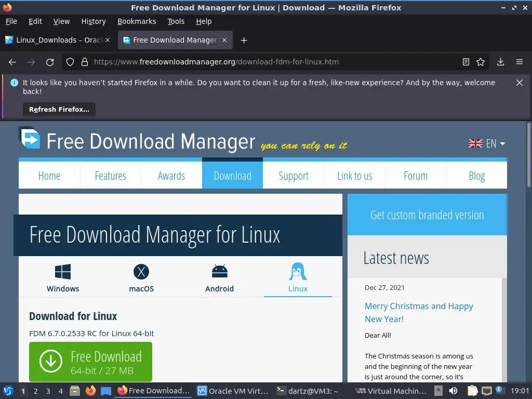Dismiss the Firefox refresh notification bar
Screen dimensions: 532x399
click(x=520, y=83)
